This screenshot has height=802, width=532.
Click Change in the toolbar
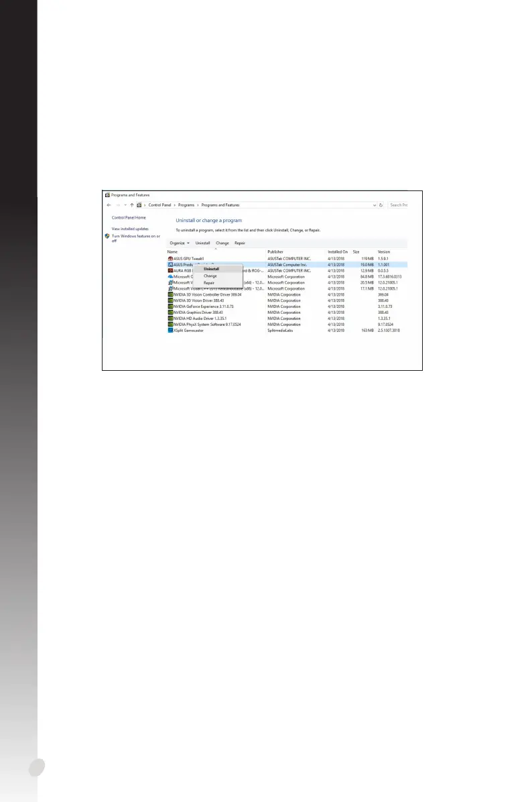222,243
